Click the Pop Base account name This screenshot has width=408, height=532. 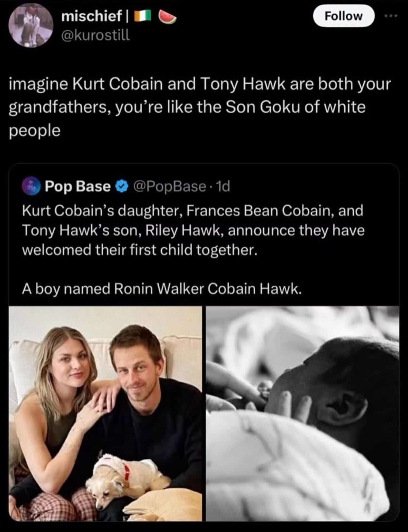point(78,186)
